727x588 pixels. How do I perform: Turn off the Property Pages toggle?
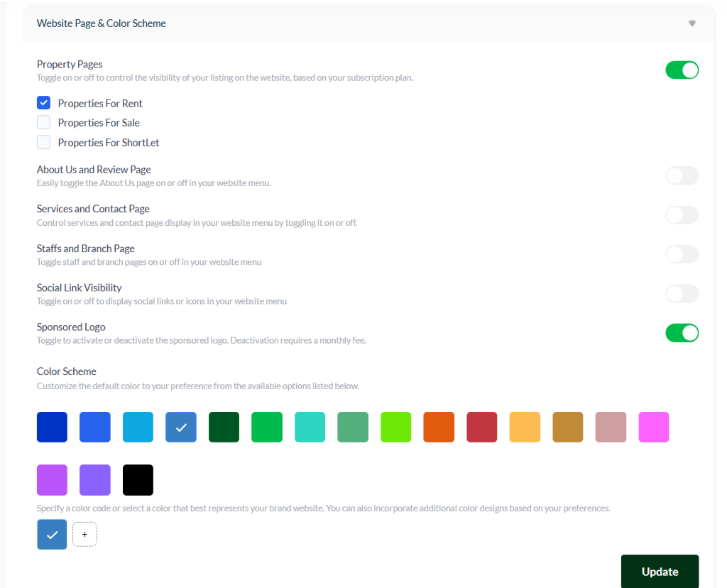click(682, 70)
